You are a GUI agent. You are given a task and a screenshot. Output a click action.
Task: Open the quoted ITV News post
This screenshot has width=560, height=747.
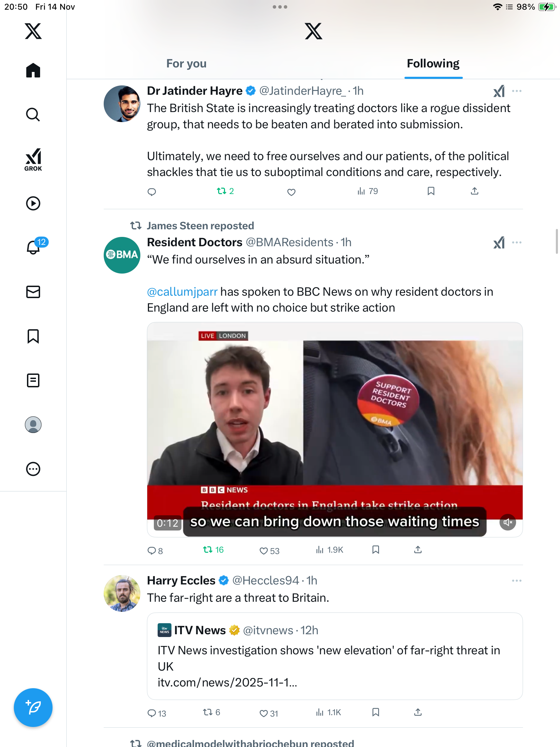pyautogui.click(x=334, y=656)
